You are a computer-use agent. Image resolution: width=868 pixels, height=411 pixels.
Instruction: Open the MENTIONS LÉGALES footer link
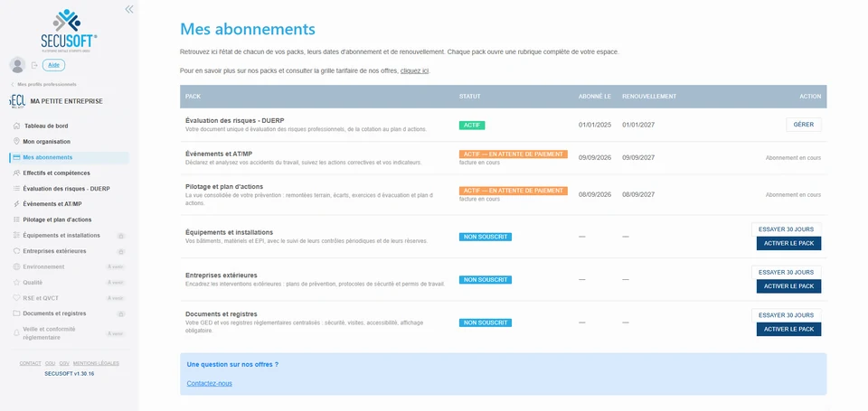pyautogui.click(x=96, y=363)
